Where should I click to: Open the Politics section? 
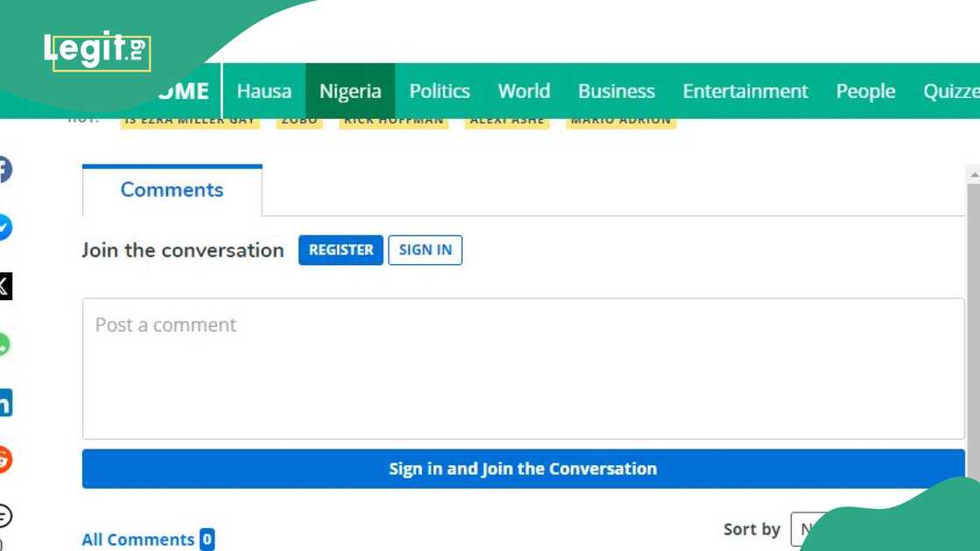click(439, 91)
